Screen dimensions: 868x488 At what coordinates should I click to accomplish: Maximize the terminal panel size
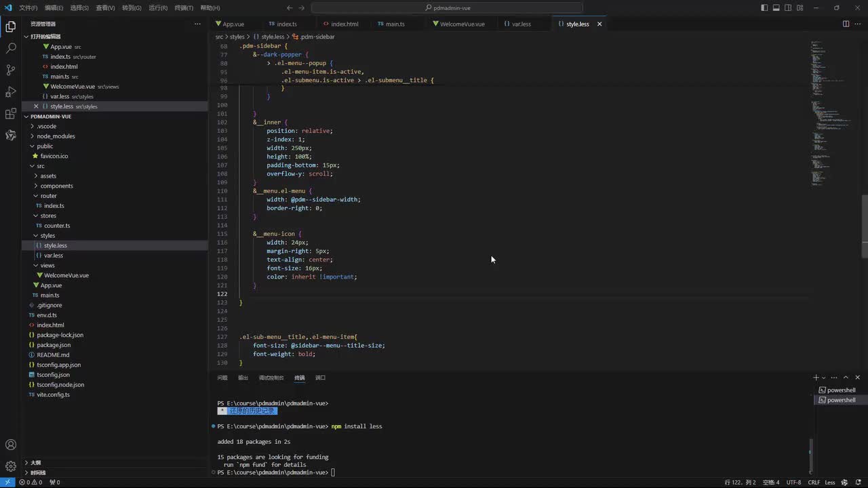pos(846,378)
